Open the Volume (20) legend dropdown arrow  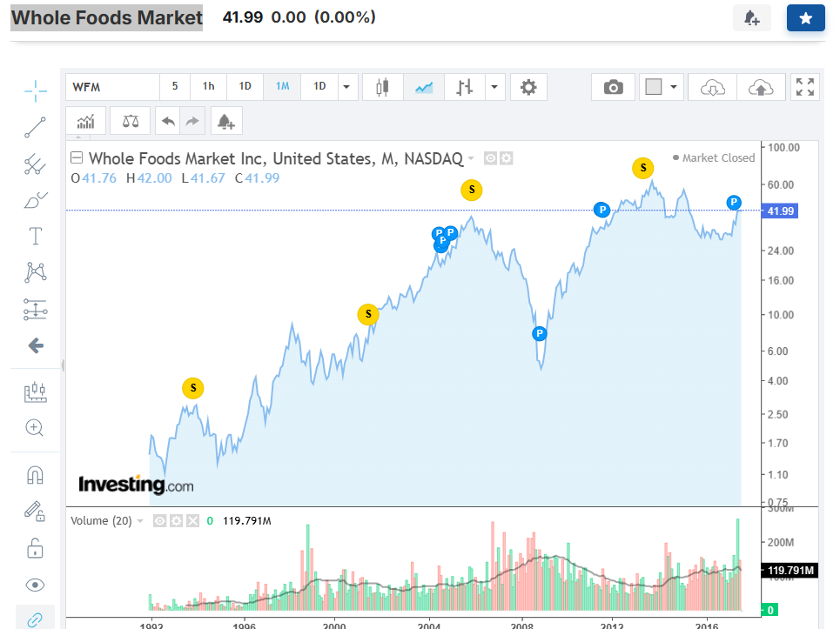tap(140, 521)
